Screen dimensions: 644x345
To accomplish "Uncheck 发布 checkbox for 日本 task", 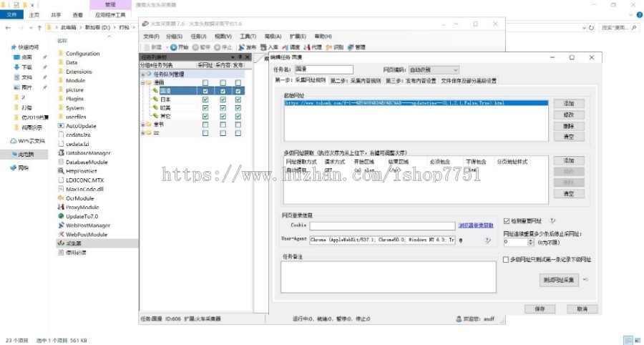I will coord(238,99).
